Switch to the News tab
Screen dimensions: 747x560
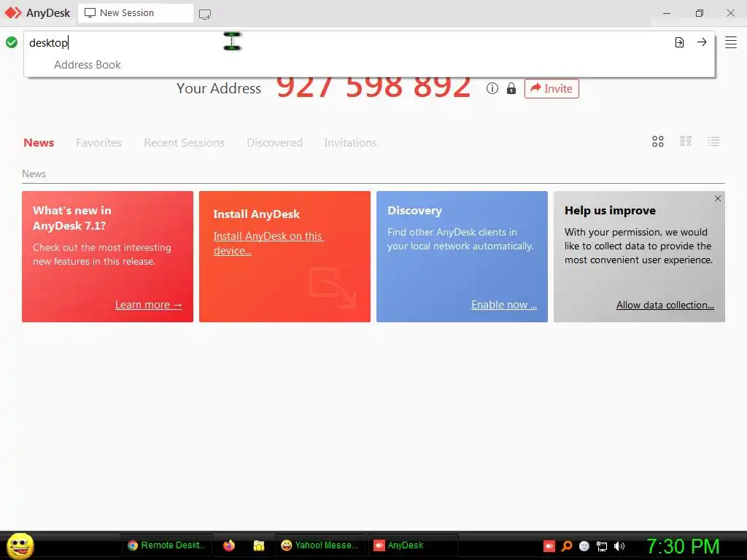tap(39, 142)
